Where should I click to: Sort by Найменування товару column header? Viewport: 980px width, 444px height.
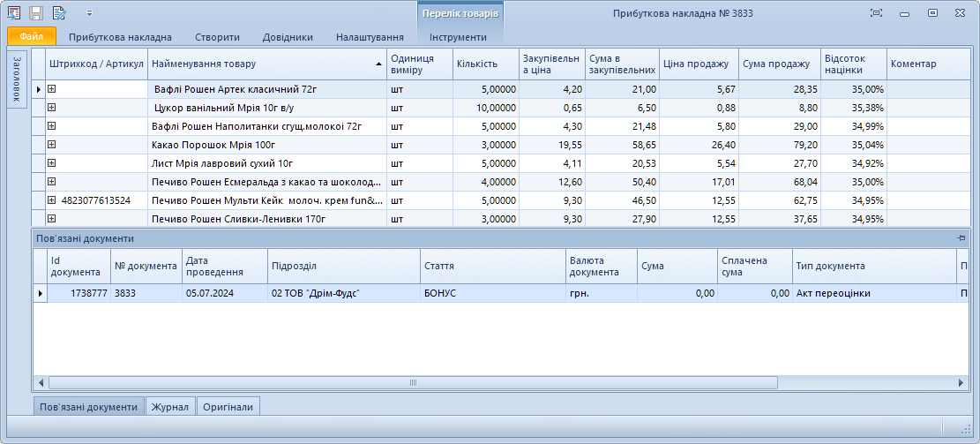[x=265, y=64]
